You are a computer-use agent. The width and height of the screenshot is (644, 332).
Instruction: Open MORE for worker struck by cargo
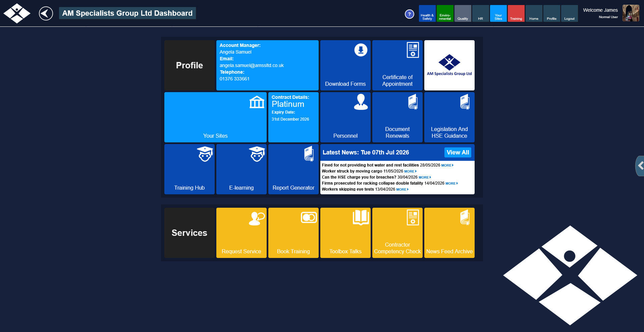(410, 172)
